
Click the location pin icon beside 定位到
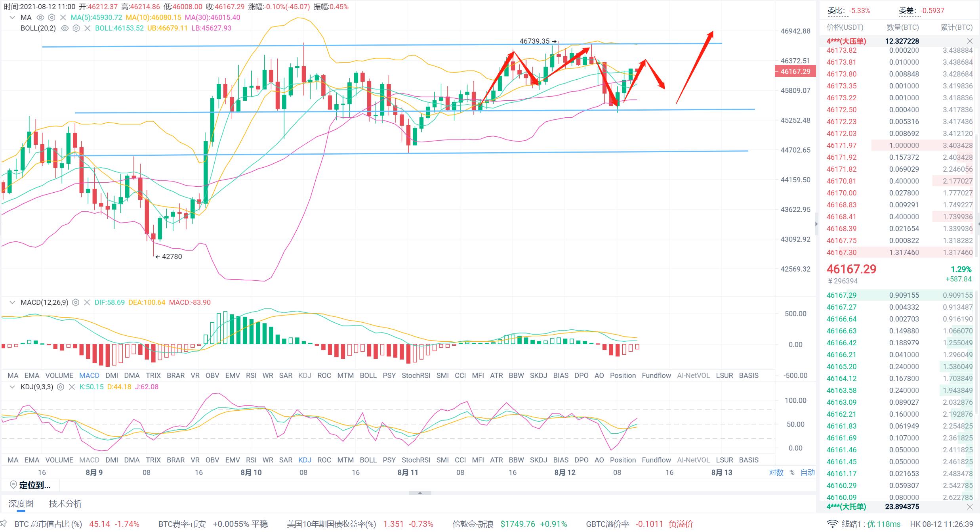[x=13, y=485]
